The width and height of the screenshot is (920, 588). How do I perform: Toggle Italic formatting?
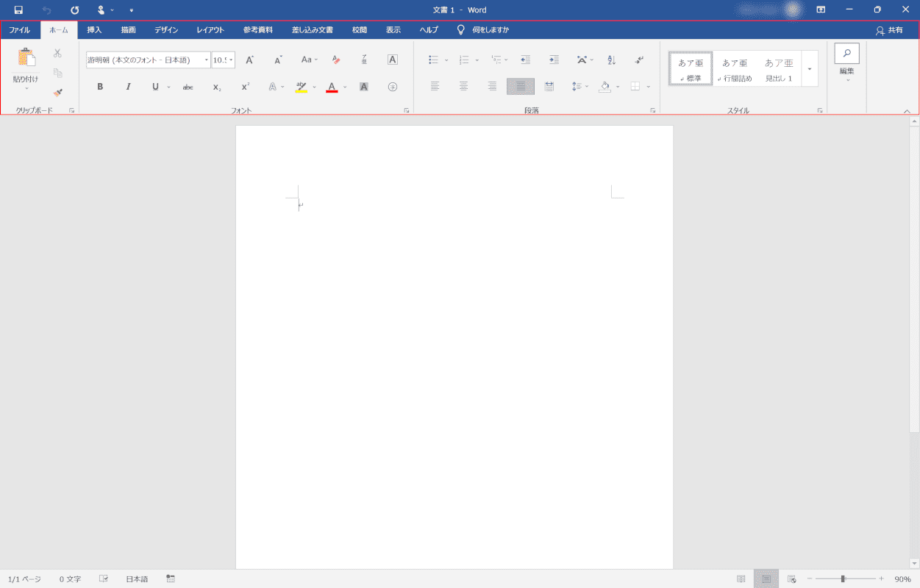[128, 87]
